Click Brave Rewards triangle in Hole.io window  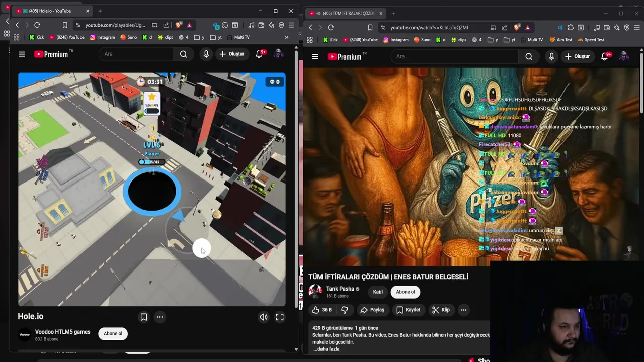189,25
